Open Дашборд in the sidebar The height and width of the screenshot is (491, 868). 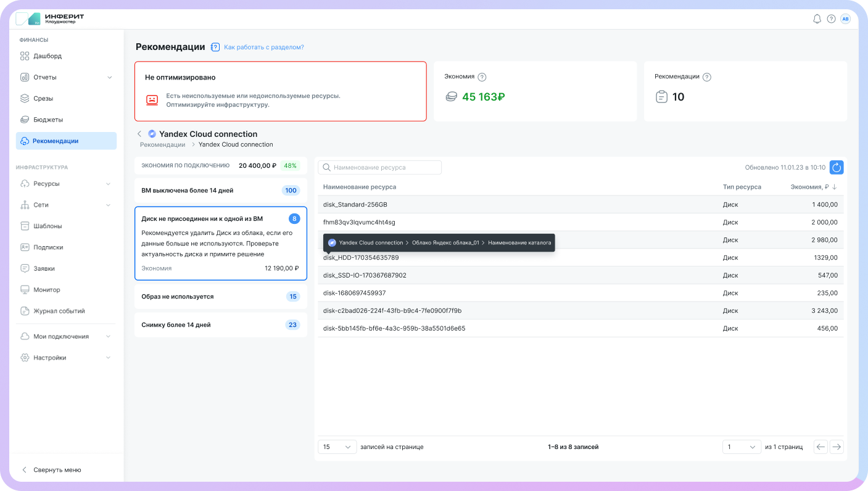[48, 56]
